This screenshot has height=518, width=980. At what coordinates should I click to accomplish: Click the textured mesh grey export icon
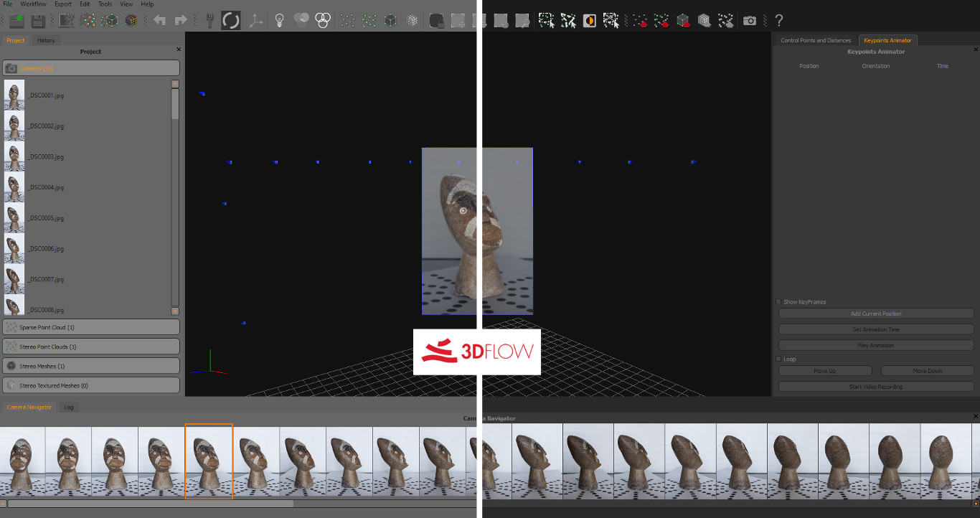pos(705,21)
